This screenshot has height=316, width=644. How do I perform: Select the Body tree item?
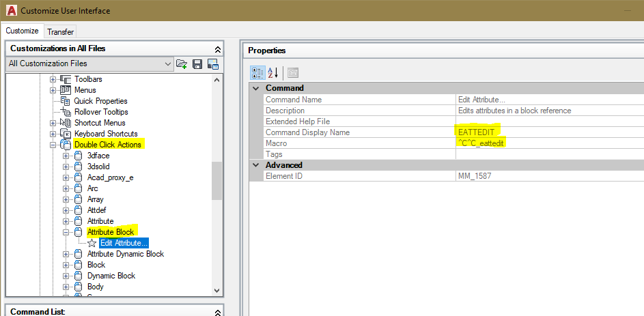pos(96,287)
